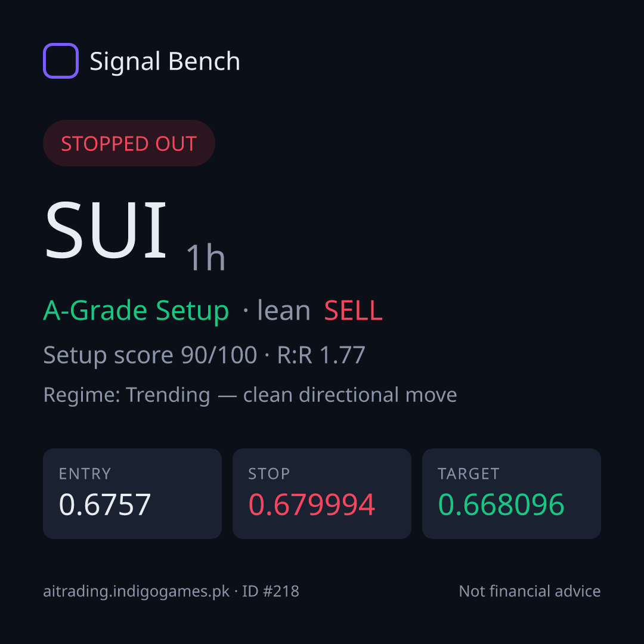Viewport: 644px width, 644px height.
Task: Click the entry value 0.6757
Action: coord(105,504)
